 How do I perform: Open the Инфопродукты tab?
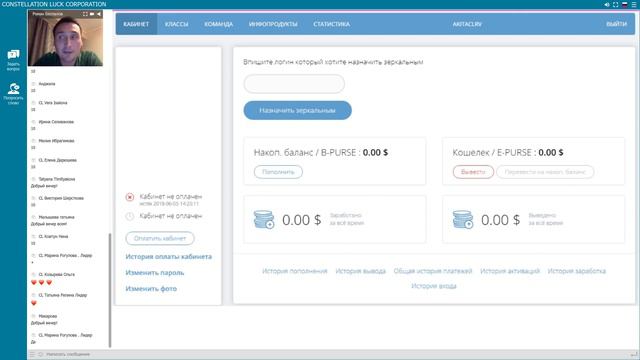(x=273, y=24)
